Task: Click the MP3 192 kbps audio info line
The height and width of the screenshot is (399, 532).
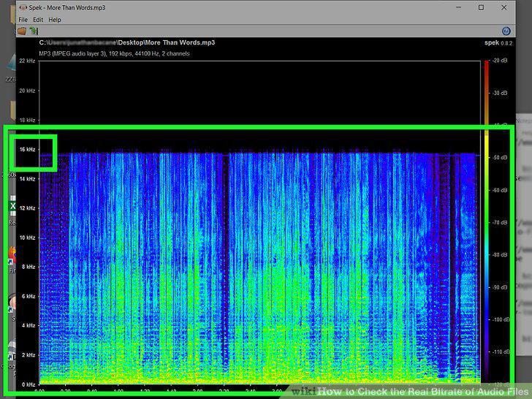Action: [114, 53]
